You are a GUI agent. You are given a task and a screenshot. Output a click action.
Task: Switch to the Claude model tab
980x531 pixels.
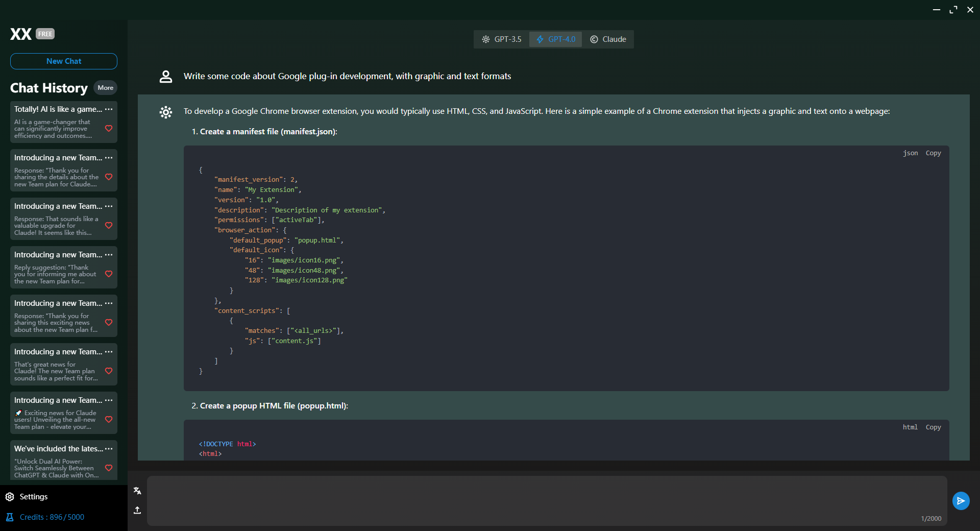[608, 39]
